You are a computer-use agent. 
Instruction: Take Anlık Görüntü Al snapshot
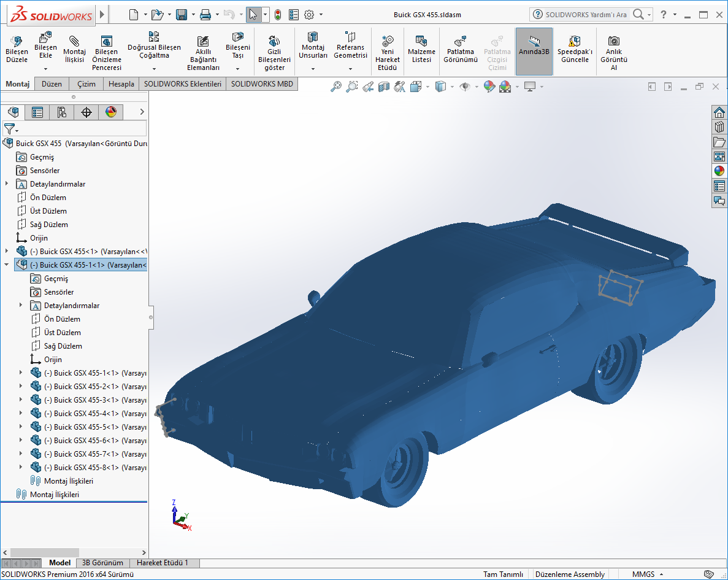click(x=614, y=53)
